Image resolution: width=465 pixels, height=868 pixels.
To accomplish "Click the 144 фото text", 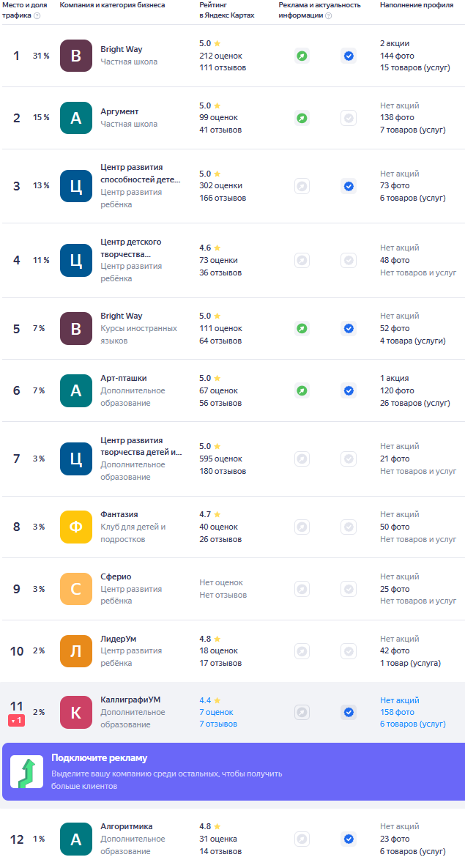I will (x=397, y=56).
